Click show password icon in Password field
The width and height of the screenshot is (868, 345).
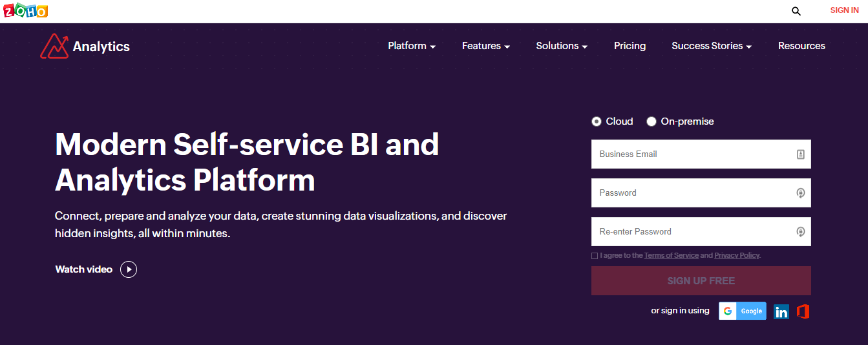(x=800, y=193)
